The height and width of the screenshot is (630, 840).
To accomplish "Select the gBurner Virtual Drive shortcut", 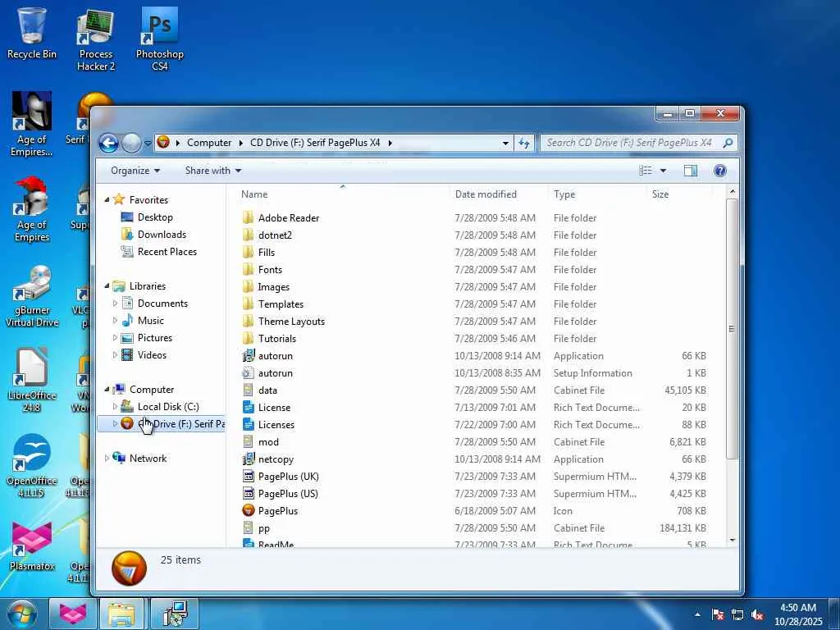I will (32, 295).
